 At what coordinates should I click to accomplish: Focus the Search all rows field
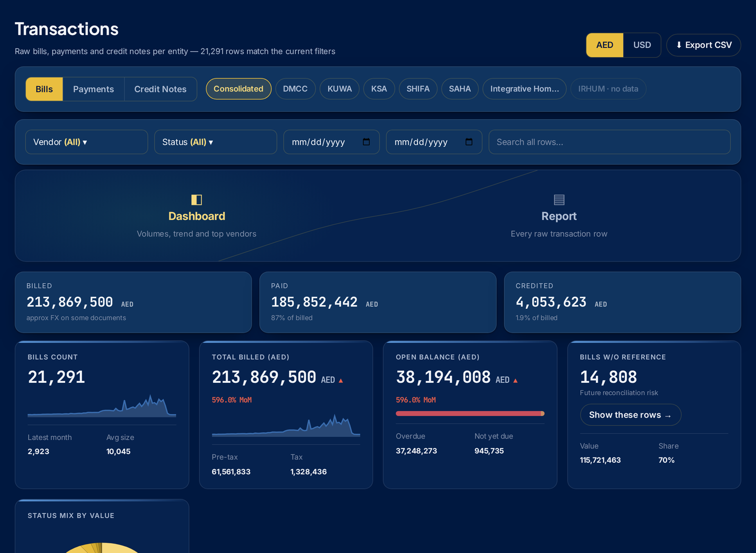[610, 142]
